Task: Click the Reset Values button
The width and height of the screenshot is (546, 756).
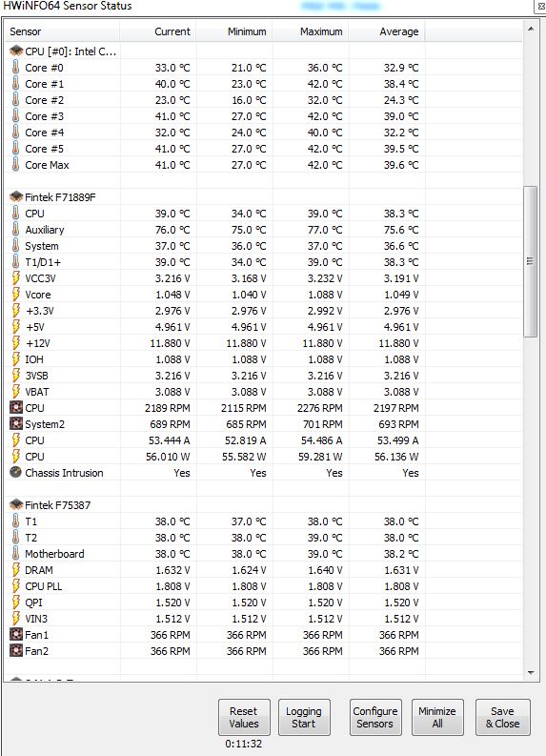Action: [244, 717]
